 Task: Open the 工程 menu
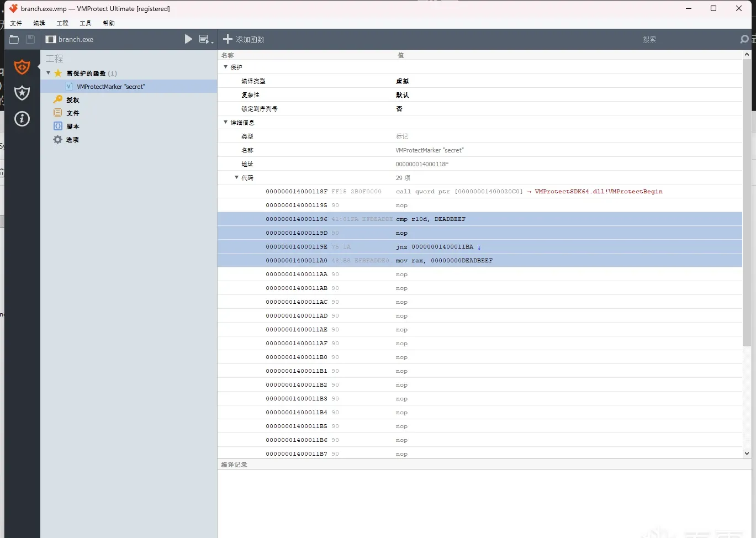(x=62, y=23)
